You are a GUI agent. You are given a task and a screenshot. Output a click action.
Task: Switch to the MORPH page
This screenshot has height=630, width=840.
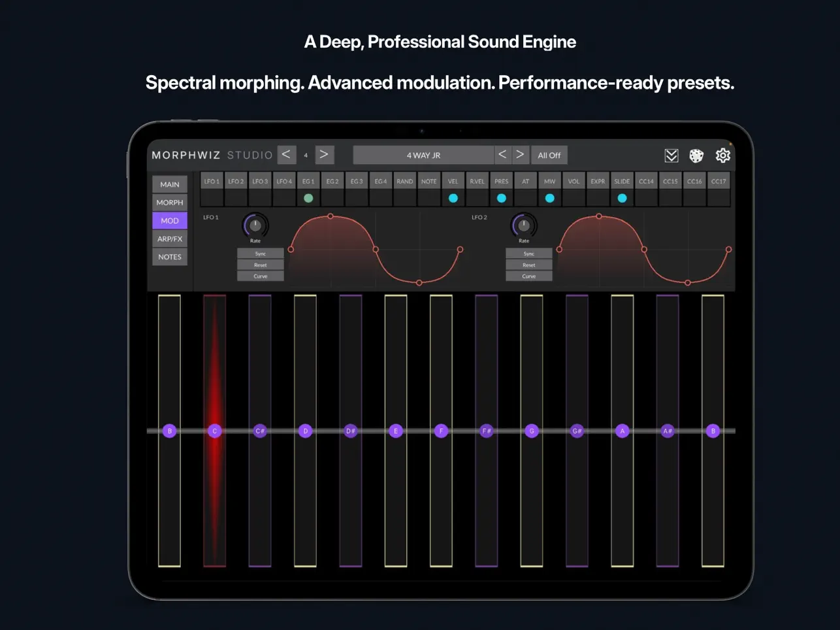coord(170,203)
